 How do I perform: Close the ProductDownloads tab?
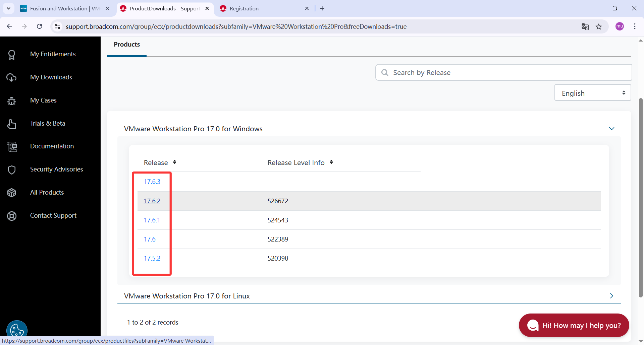(207, 8)
